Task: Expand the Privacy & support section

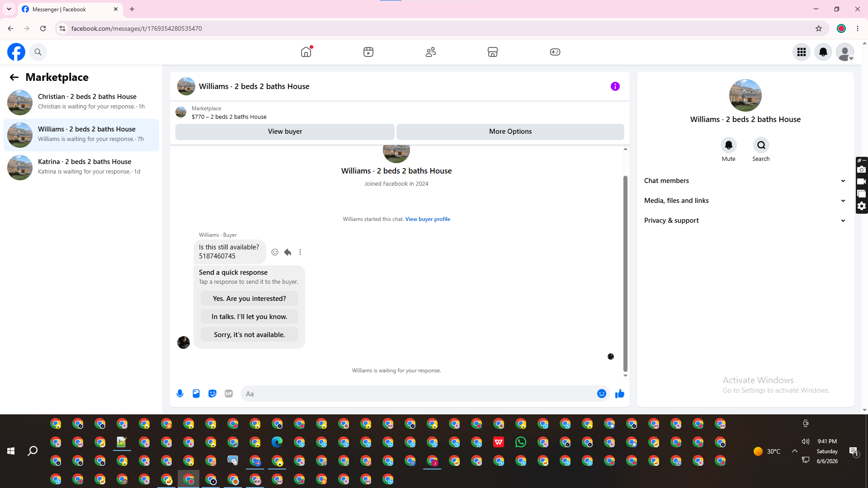Action: [x=745, y=221]
